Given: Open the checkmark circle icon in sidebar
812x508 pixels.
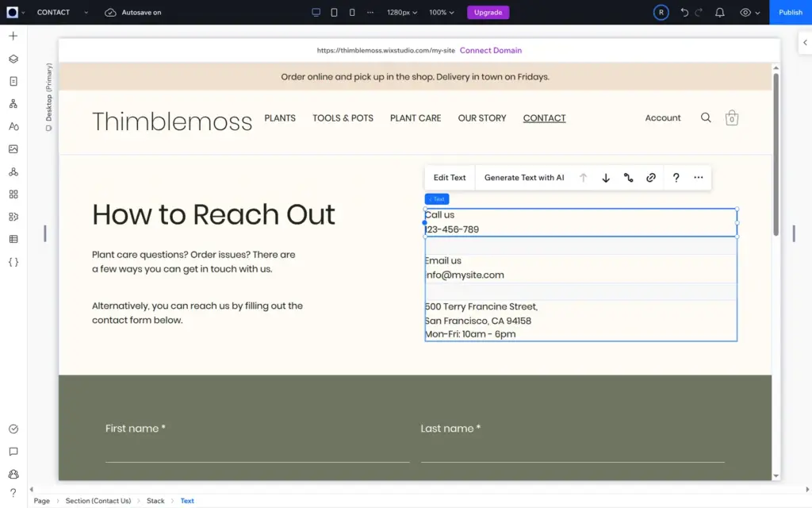Looking at the screenshot, I should pyautogui.click(x=13, y=429).
